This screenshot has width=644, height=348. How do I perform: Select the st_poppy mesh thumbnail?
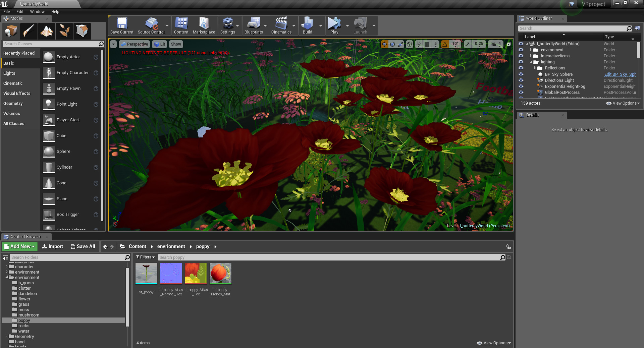tap(146, 274)
